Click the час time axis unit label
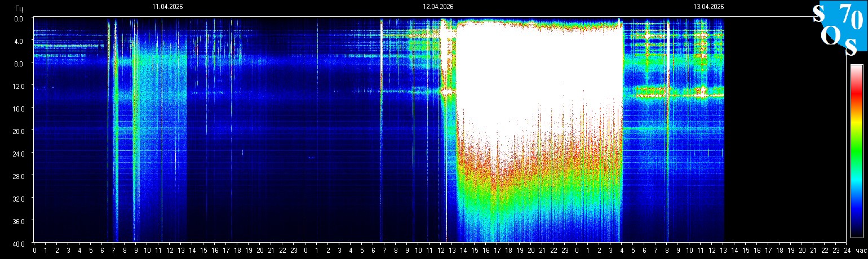The width and height of the screenshot is (868, 259). pos(860,251)
